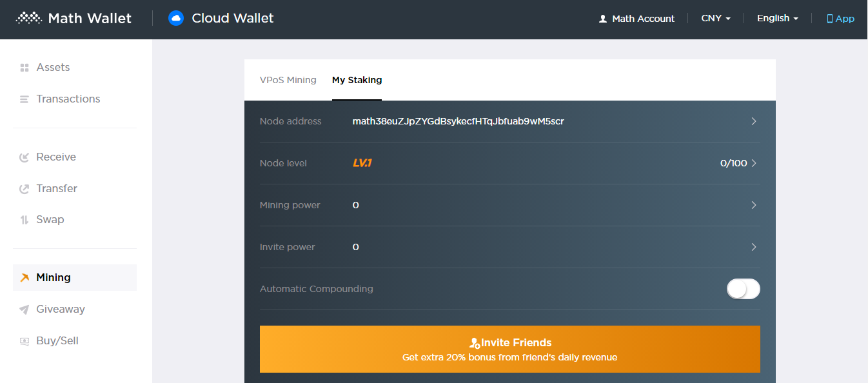Open the Buy/Sell icon in sidebar
This screenshot has height=383, width=868.
[25, 341]
